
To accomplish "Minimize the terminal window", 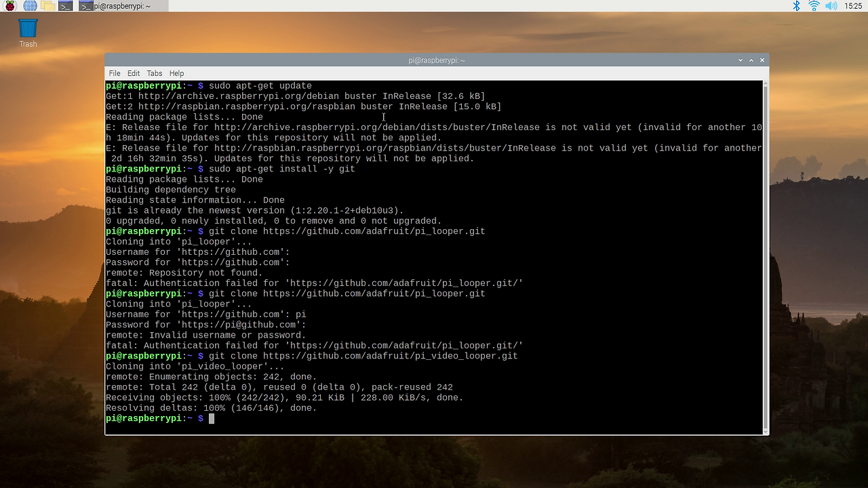I will 741,60.
